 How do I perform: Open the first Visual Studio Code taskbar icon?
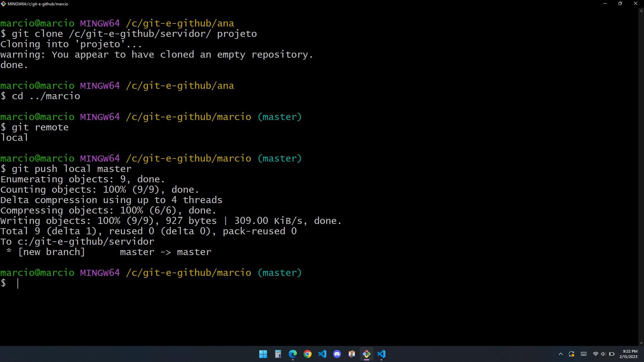point(322,354)
